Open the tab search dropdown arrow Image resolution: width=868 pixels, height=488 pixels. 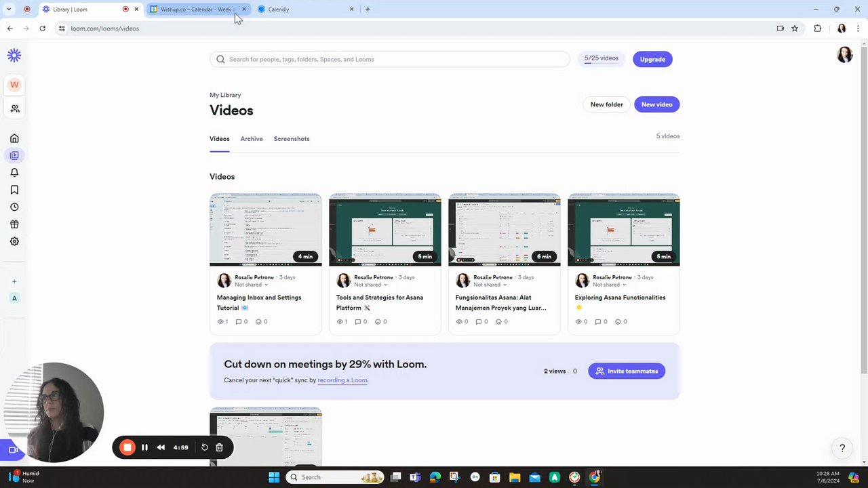tap(9, 9)
